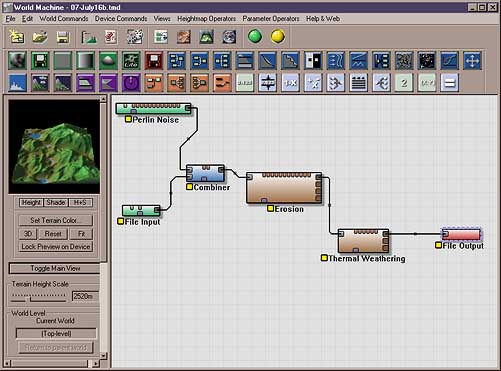Toggle yellow box beside Thermal Weathering label
Screen dimensions: 501x371
tap(324, 258)
